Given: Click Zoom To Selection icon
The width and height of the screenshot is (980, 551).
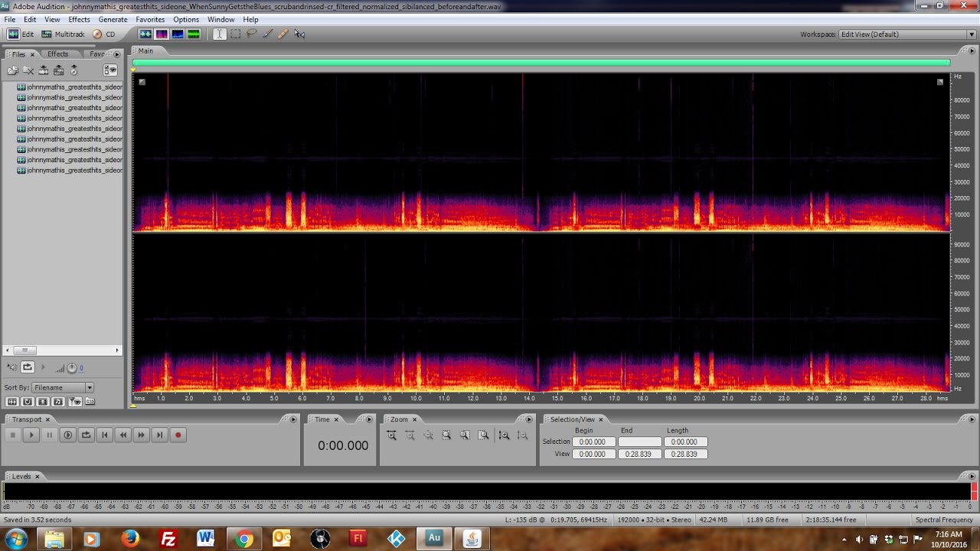Looking at the screenshot, I should 446,435.
